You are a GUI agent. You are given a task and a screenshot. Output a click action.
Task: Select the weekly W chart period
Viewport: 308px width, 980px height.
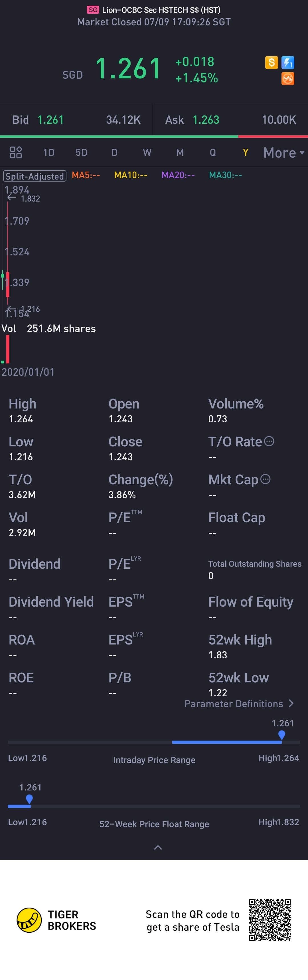(147, 153)
